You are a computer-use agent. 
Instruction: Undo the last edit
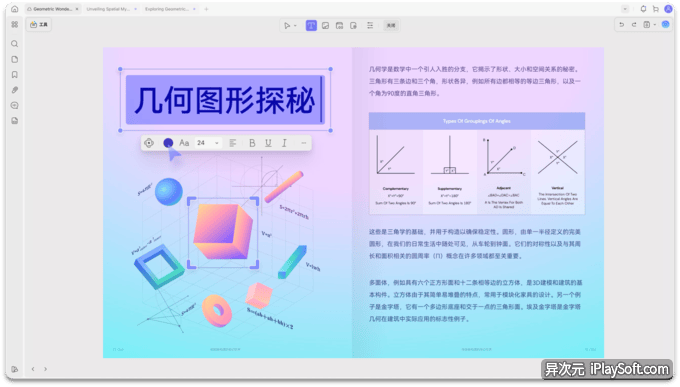click(x=621, y=25)
